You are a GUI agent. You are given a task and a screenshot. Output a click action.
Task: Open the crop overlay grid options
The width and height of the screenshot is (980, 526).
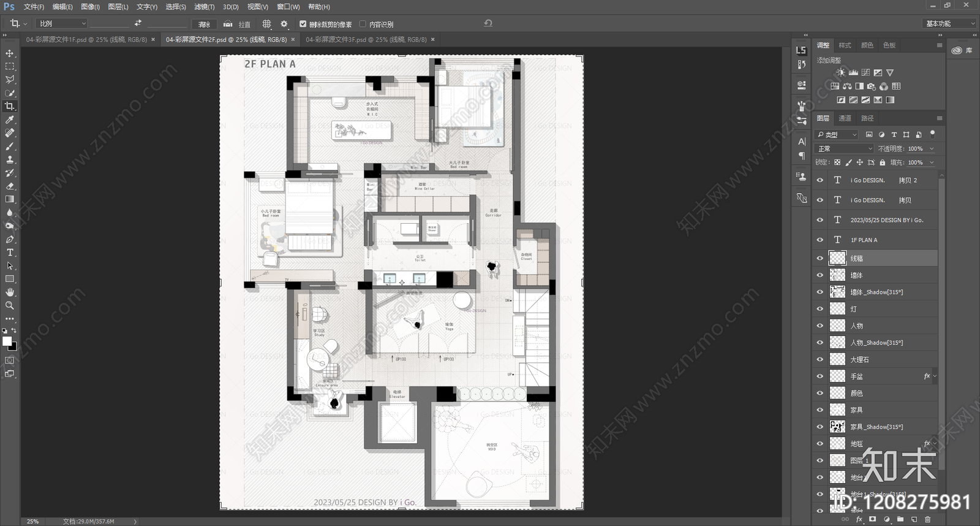[266, 24]
